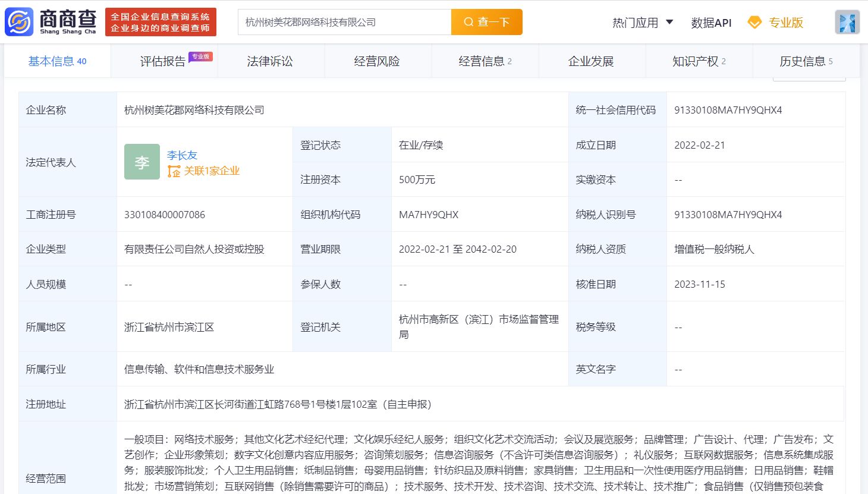This screenshot has height=494, width=868.
Task: Switch to the 经营风险 tab
Action: (x=378, y=61)
